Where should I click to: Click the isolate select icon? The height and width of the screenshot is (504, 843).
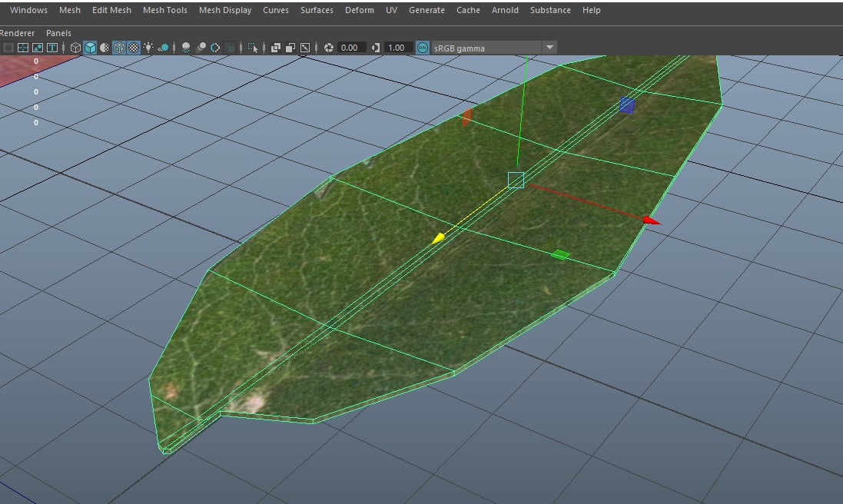point(253,48)
